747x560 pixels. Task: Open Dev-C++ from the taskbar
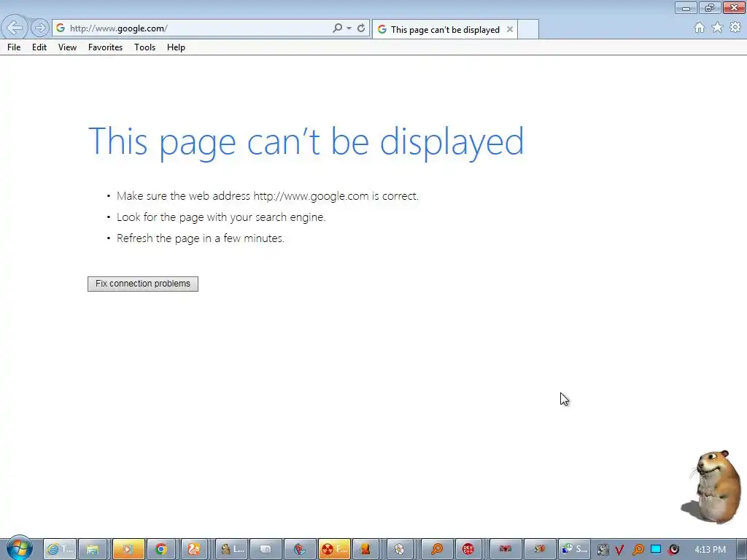pos(468,549)
